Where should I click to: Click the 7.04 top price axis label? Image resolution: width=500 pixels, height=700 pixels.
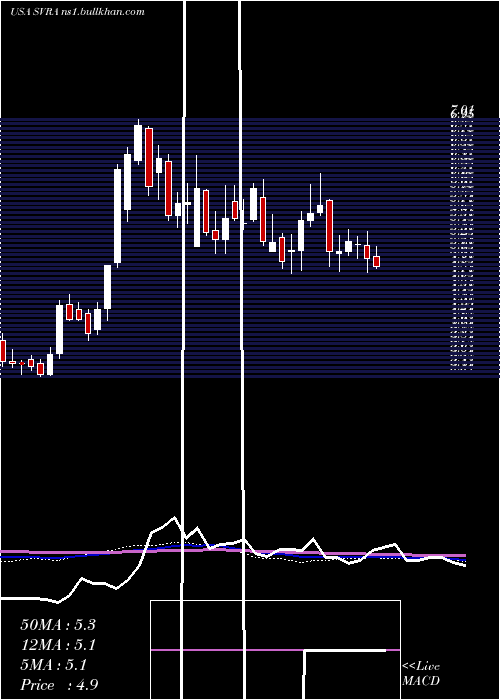[462, 108]
